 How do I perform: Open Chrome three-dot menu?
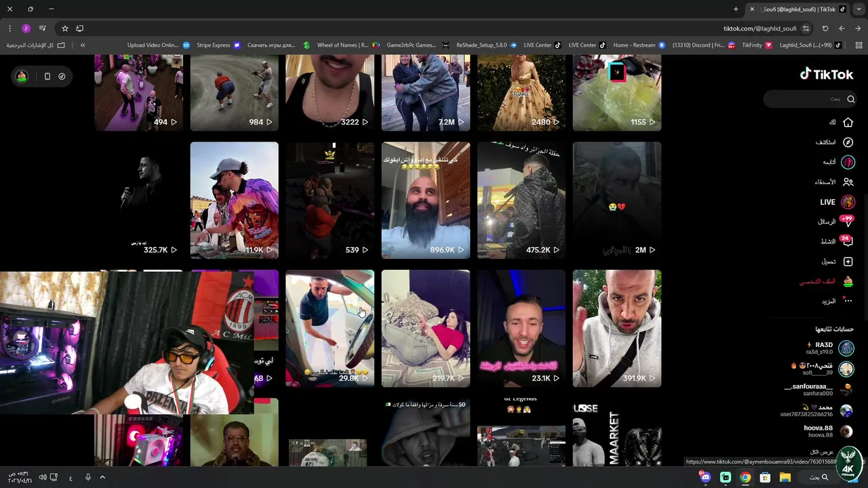click(9, 28)
